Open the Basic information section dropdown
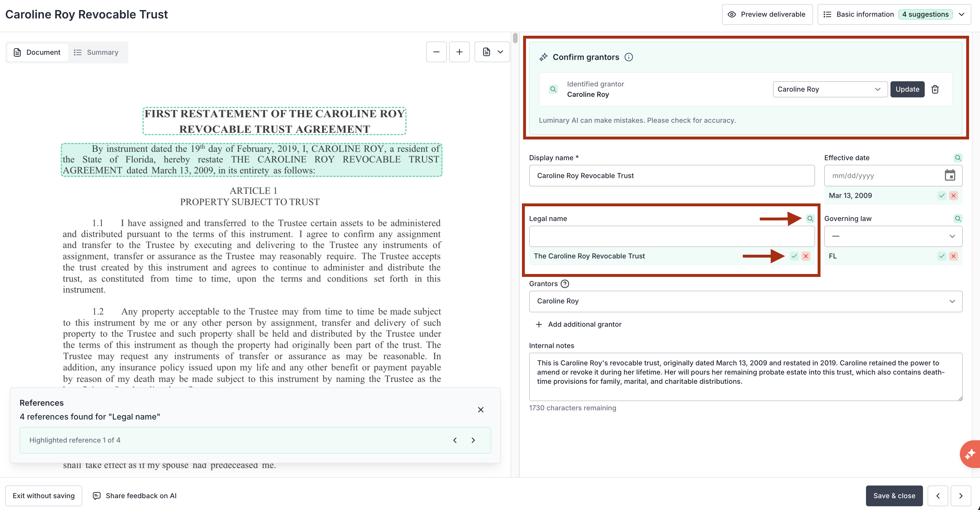Screen dimensions: 980x510 point(894,14)
